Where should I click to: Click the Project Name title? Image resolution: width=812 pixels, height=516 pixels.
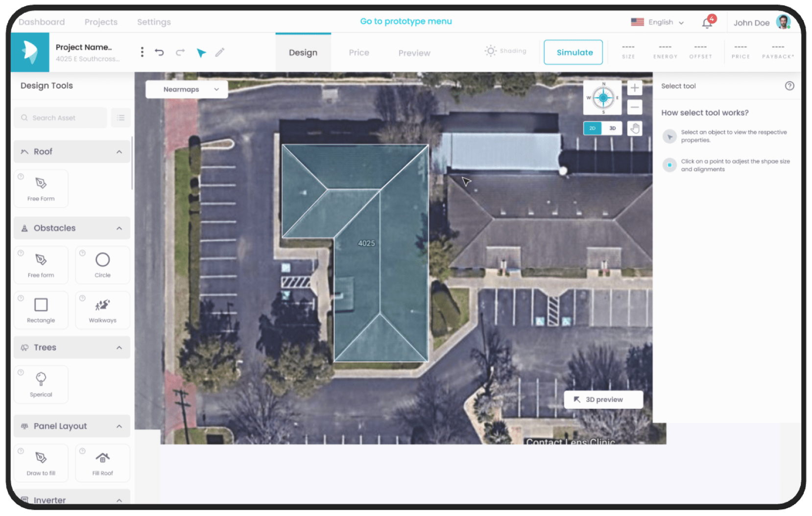pos(84,47)
